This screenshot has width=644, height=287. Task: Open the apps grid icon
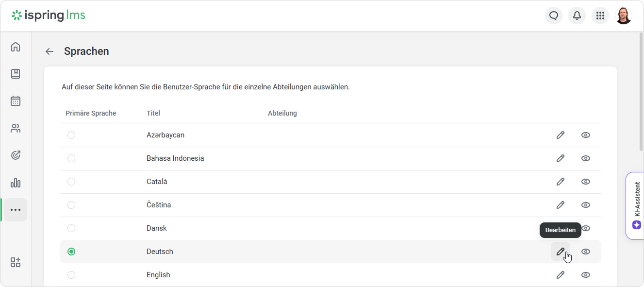click(x=600, y=16)
